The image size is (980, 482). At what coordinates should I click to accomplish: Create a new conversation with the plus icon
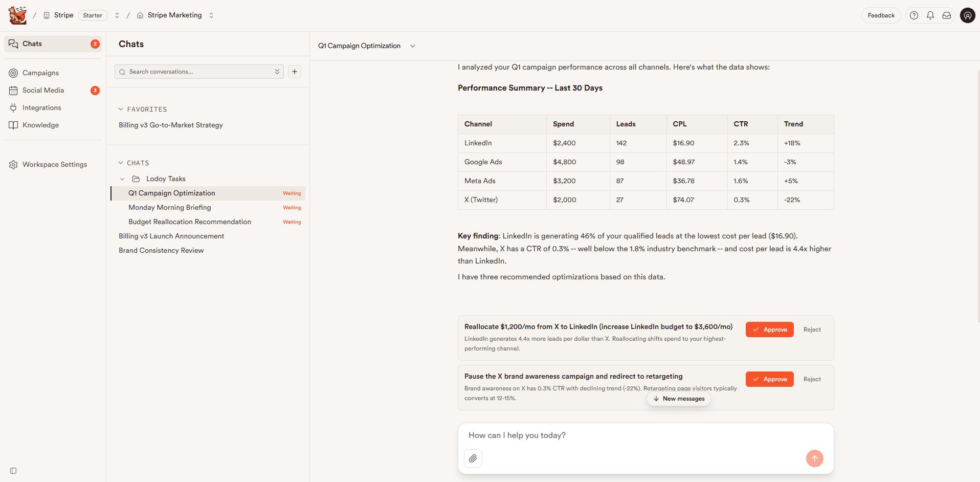tap(294, 72)
